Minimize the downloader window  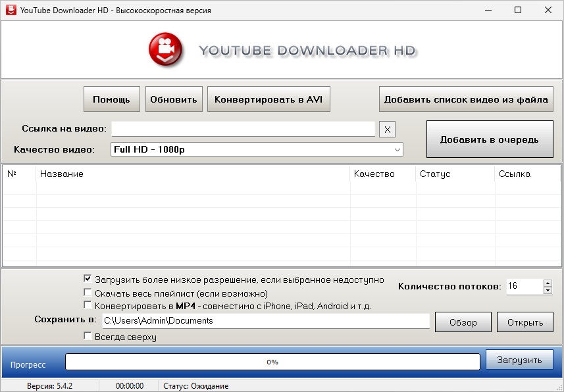[x=488, y=10]
